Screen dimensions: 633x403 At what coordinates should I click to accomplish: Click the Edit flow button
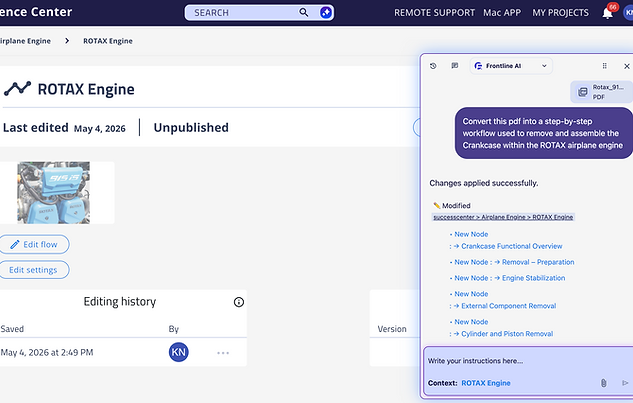34,244
